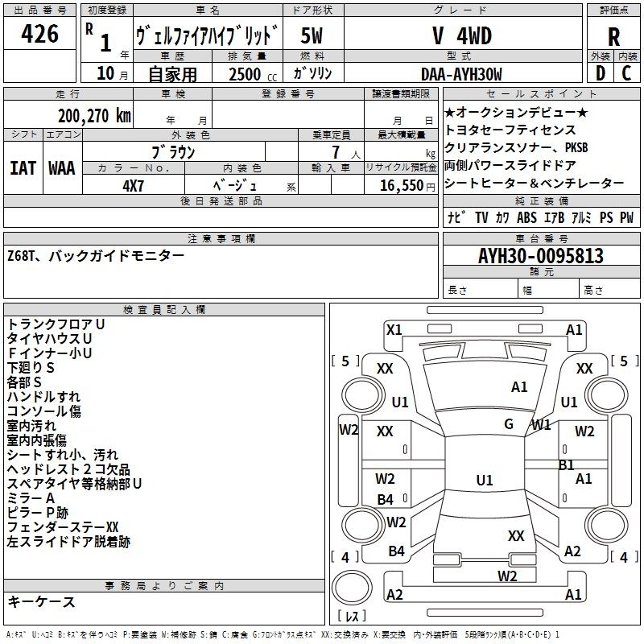Select the W2 mark on rear bumper

coord(507,576)
